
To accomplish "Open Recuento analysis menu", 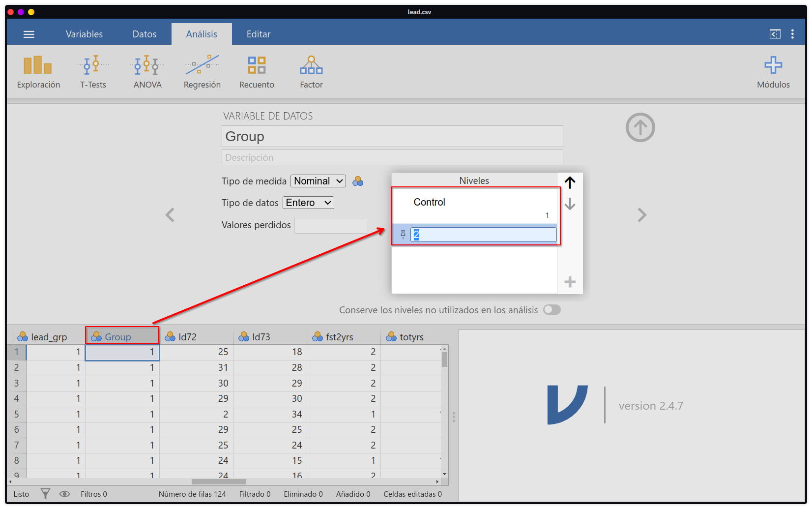I will [x=257, y=72].
